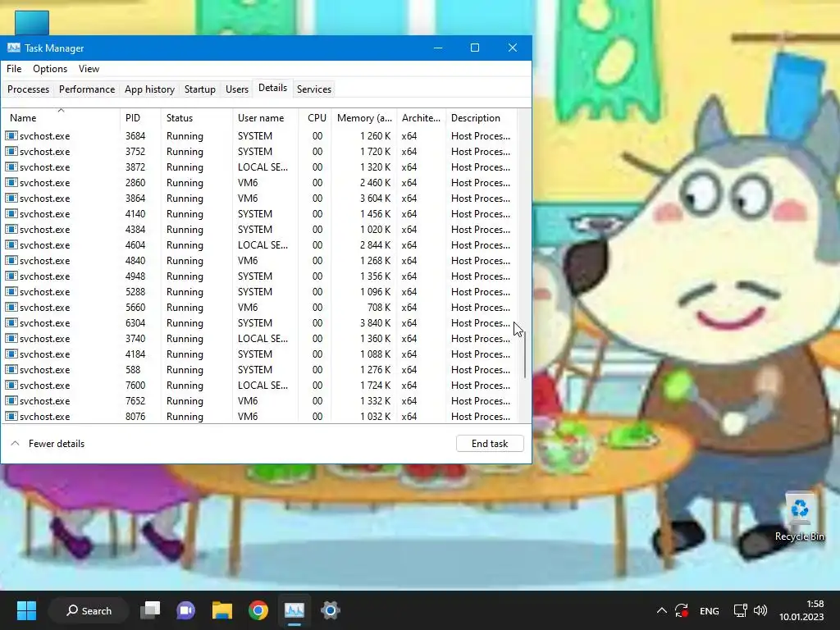The image size is (840, 630).
Task: Open the Options menu
Action: coord(50,69)
